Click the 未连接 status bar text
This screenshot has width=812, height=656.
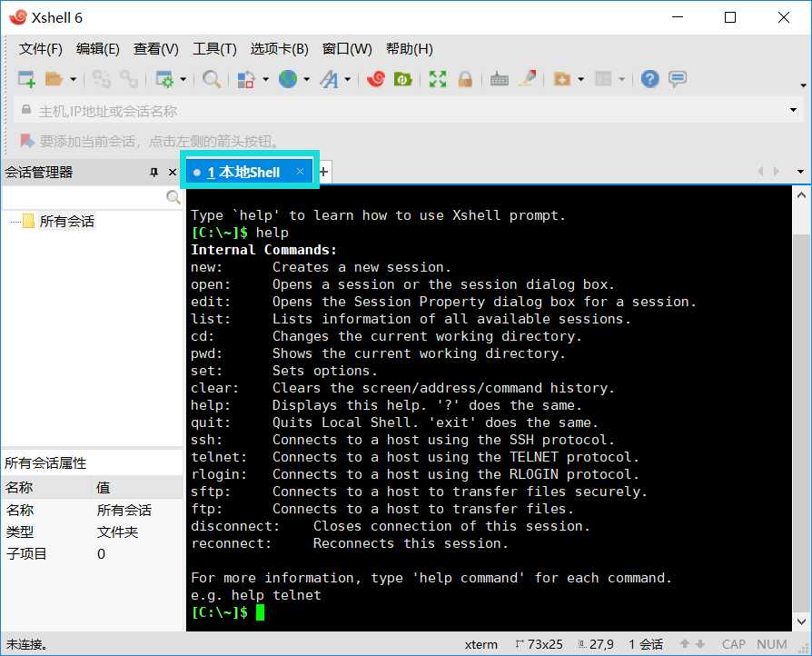coord(26,644)
